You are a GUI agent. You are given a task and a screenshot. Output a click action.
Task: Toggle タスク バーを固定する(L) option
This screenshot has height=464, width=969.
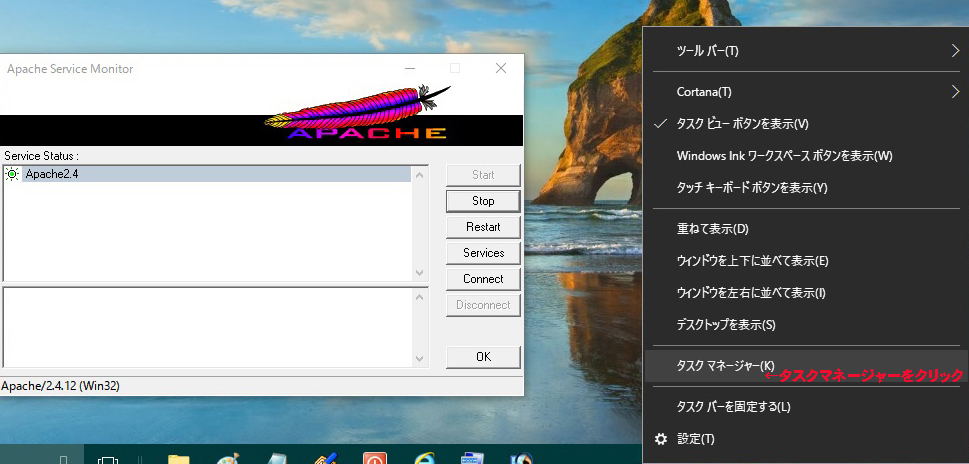(x=805, y=407)
